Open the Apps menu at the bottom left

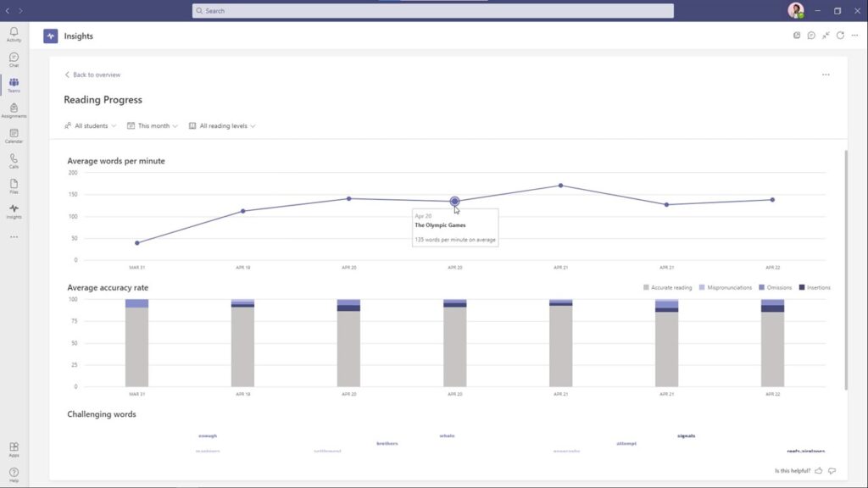coord(14,449)
